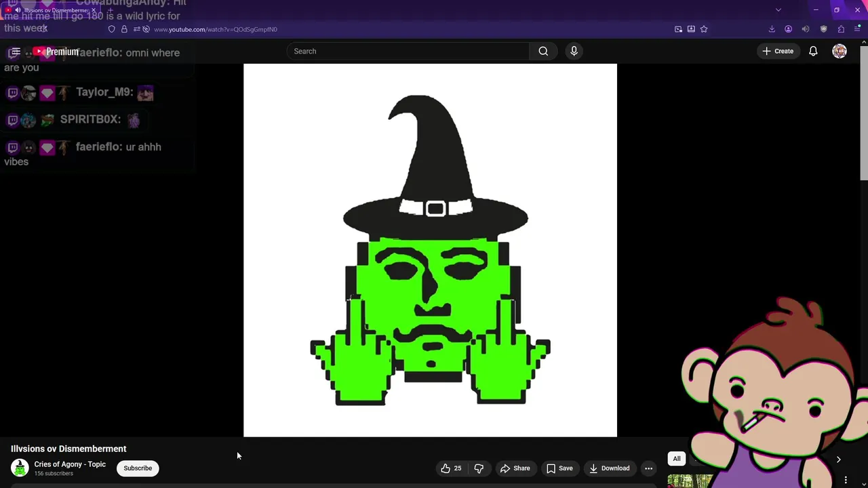Save video to a playlist

[559, 468]
